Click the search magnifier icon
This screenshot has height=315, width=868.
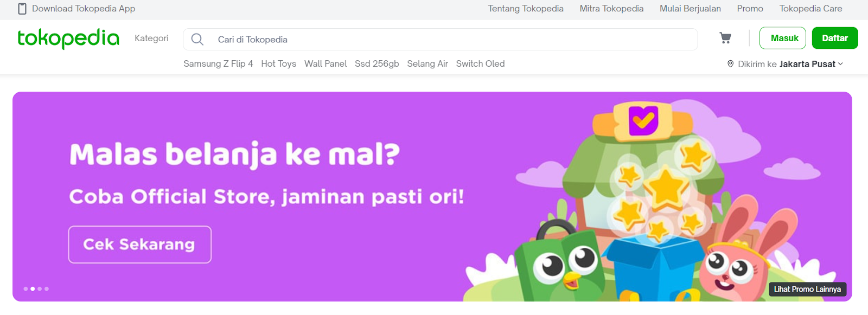(x=197, y=39)
